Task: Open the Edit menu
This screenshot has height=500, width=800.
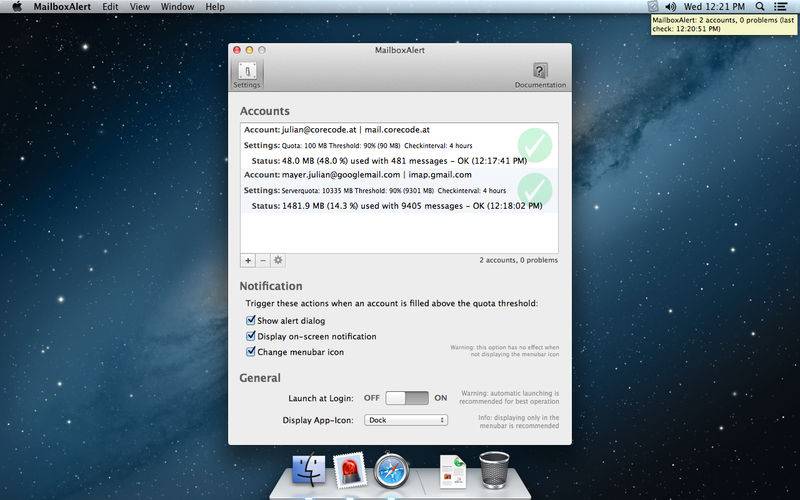Action: [x=110, y=7]
